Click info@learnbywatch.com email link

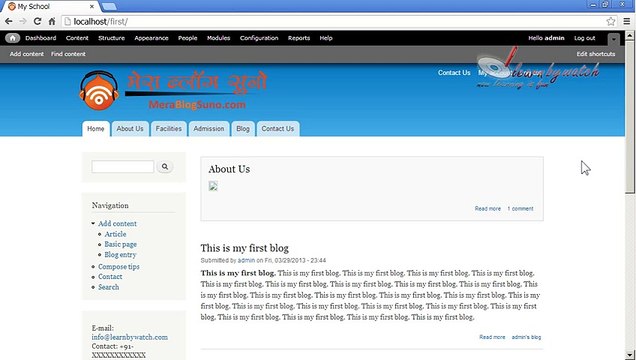pyautogui.click(x=129, y=337)
